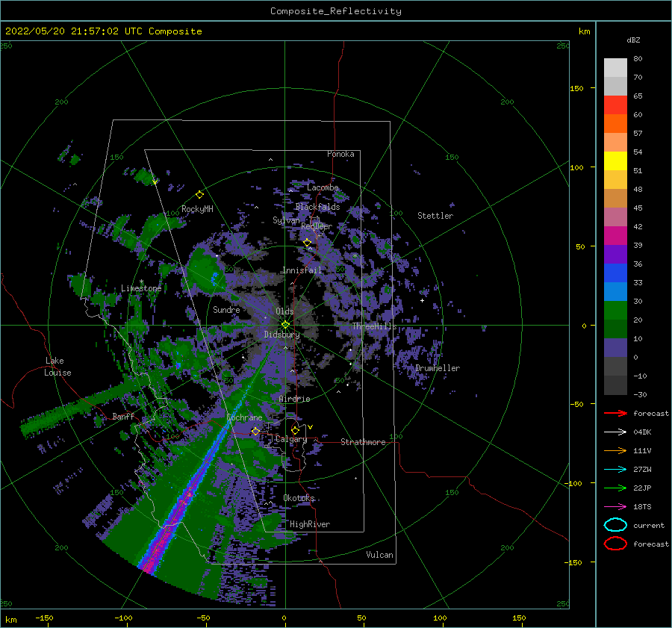Click the RockyMH label
The height and width of the screenshot is (628, 672).
[197, 209]
